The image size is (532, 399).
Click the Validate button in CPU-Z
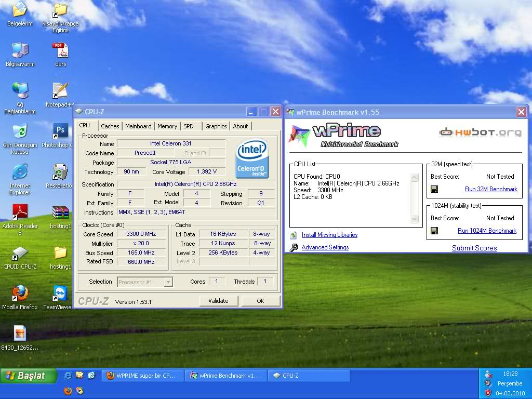pos(219,300)
